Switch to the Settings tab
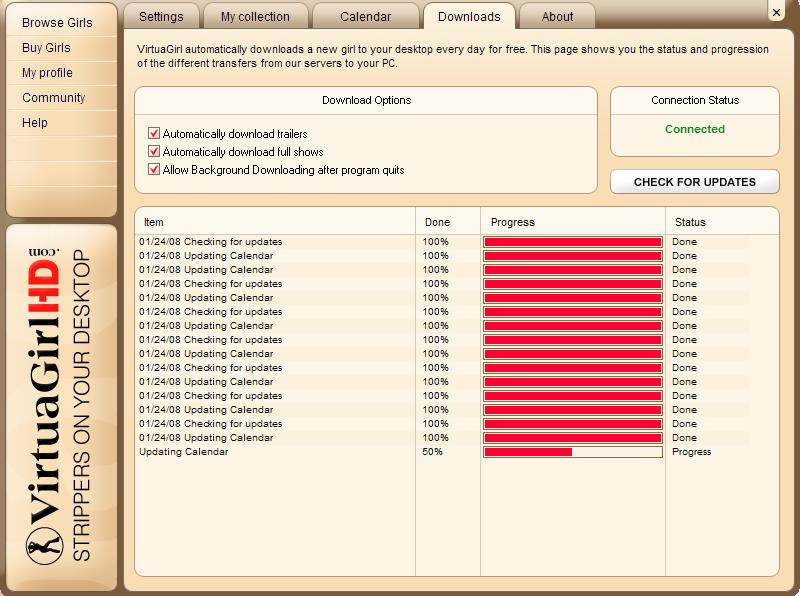The image size is (800, 596). point(161,16)
